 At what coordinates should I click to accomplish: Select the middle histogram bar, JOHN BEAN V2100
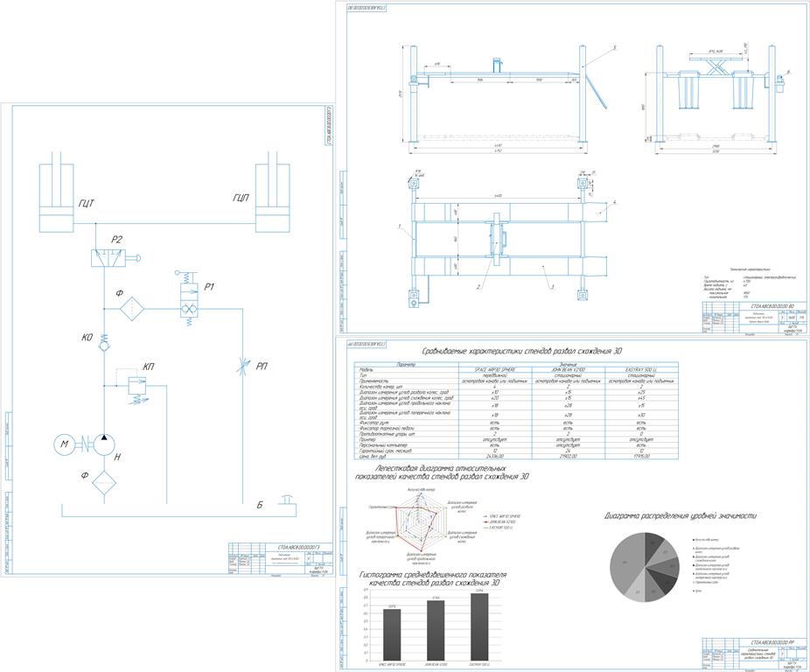(436, 631)
